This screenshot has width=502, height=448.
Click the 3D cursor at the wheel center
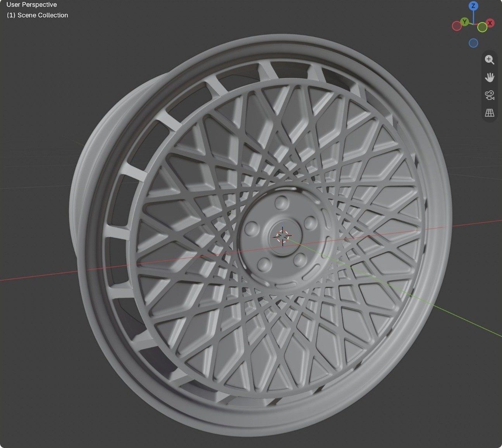[x=283, y=236]
